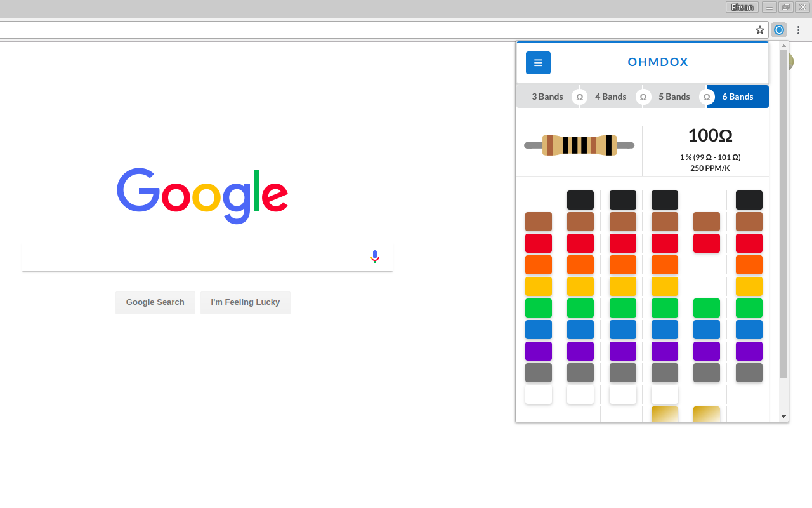This screenshot has height=508, width=812.
Task: Click the omega icon between 3 and 4 Bands
Action: (x=579, y=97)
